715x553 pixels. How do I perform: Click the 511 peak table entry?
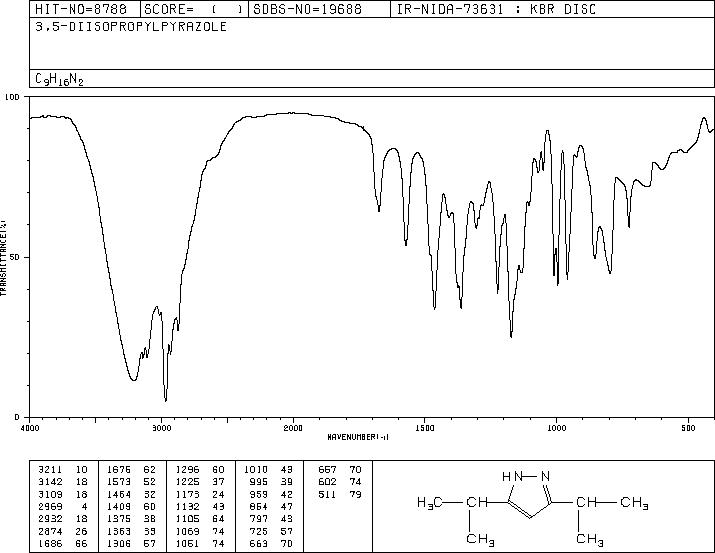pos(340,494)
